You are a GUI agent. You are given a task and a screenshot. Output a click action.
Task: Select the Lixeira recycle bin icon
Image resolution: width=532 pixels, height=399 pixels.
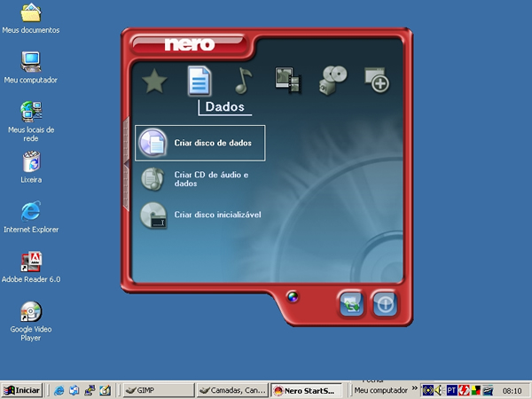31,168
